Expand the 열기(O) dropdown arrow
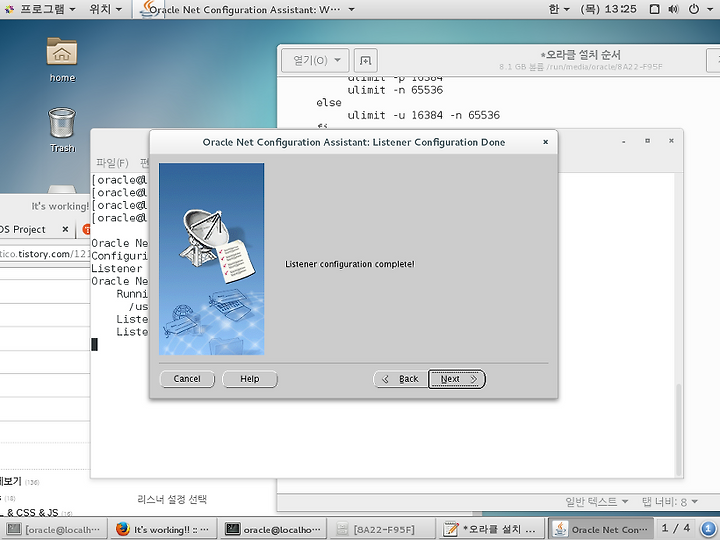This screenshot has height=540, width=720. (338, 60)
